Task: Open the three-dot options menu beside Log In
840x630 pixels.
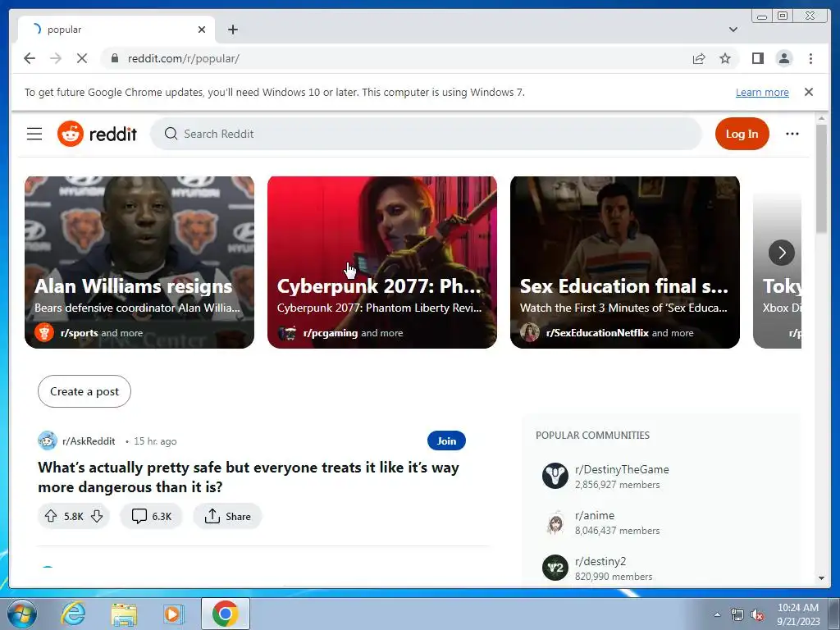Action: (792, 134)
